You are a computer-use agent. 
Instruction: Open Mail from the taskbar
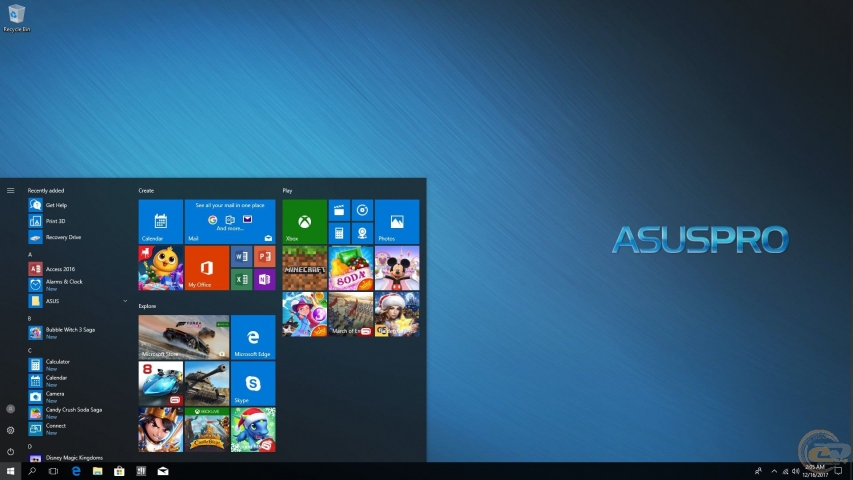click(163, 471)
